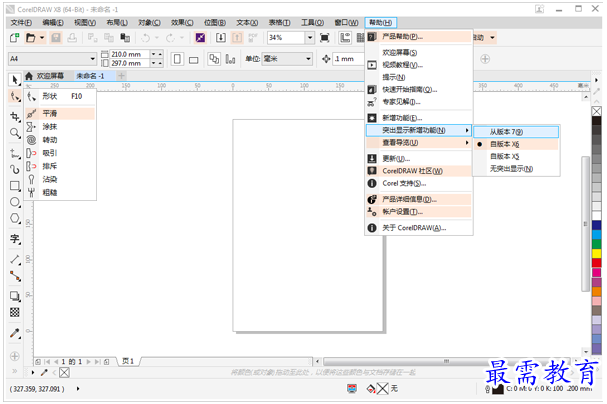Select the Crop tool
607x404 pixels.
15,116
